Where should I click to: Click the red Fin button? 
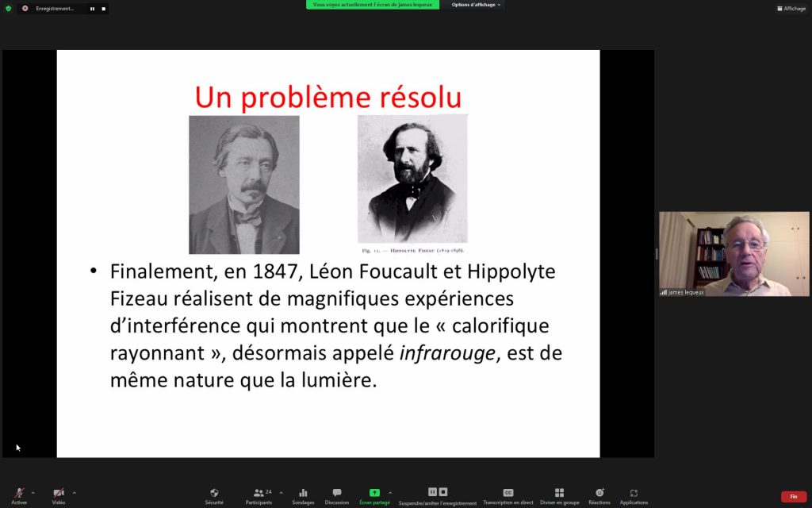tap(793, 497)
